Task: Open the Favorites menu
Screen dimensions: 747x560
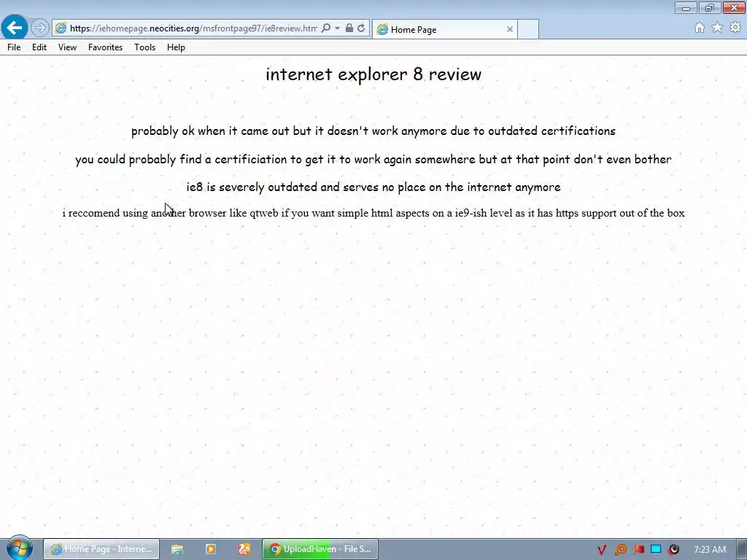Action: pyautogui.click(x=105, y=47)
